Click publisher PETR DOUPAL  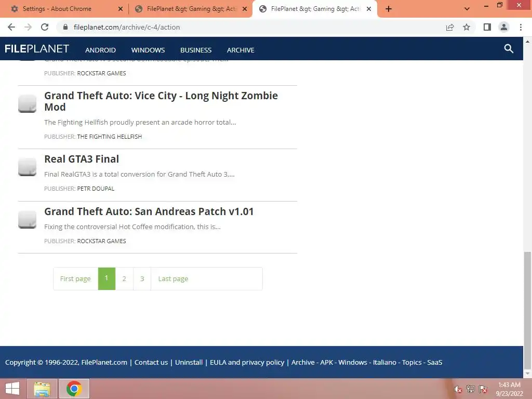[96, 189]
